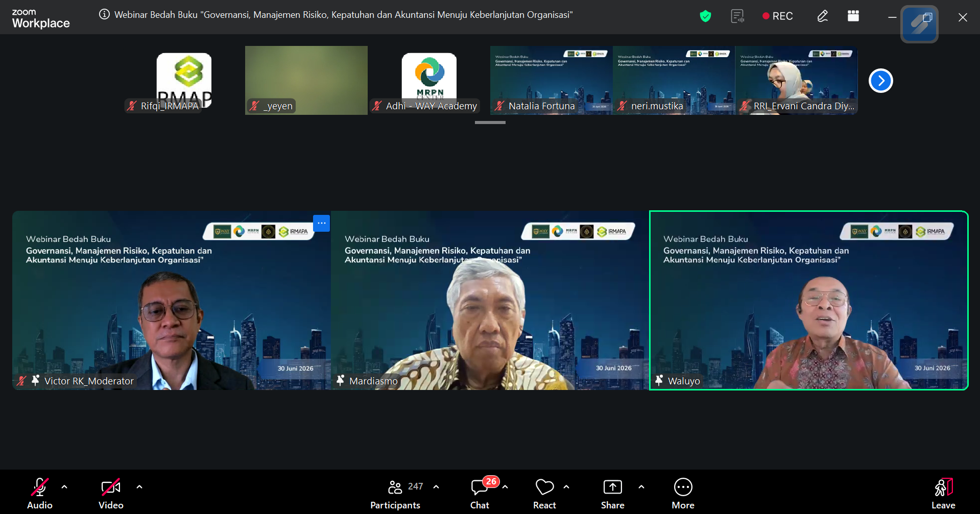Start camera with the Video button
This screenshot has width=980, height=514.
111,493
